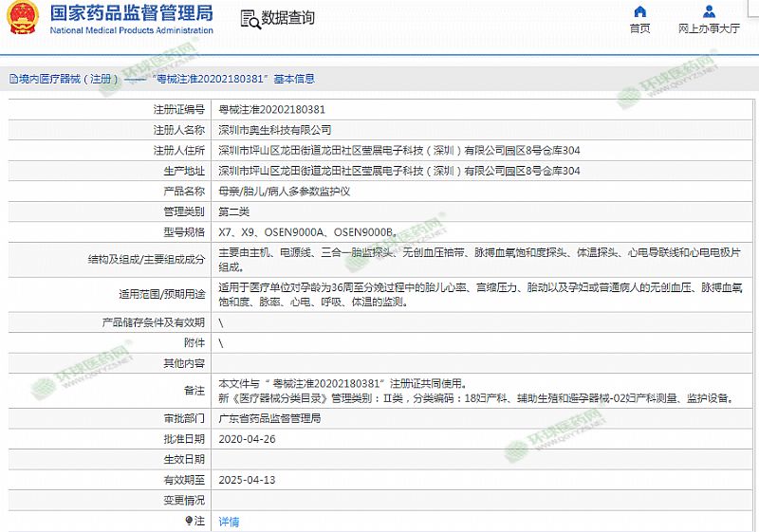The image size is (759, 532).
Task: Click product name 母亲/胎儿/病人多参数监护仪
Action: coord(285,191)
